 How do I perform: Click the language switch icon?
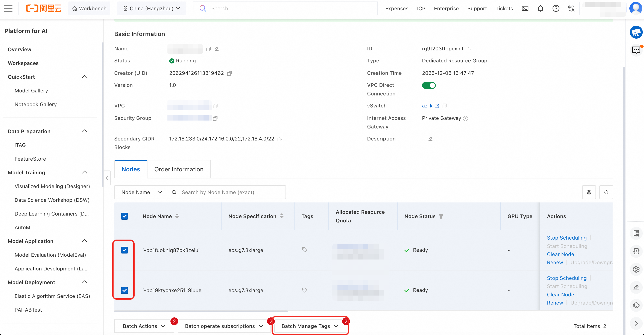click(571, 9)
